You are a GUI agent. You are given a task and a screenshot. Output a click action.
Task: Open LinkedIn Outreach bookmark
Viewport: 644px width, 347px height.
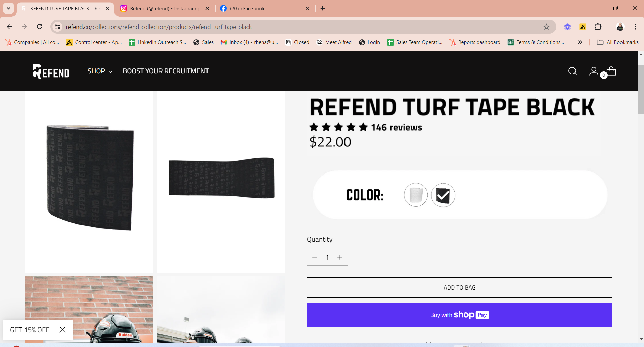(157, 42)
